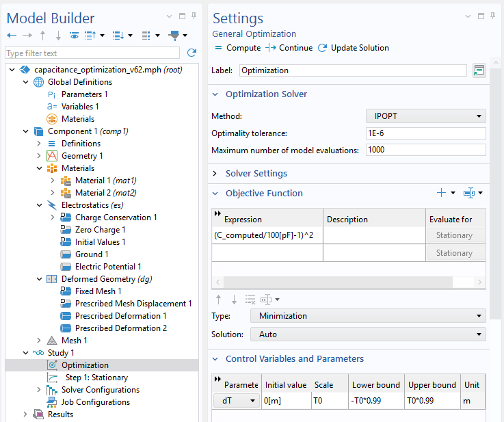Select Electric Potential 1 node
The width and height of the screenshot is (504, 422).
pyautogui.click(x=108, y=267)
